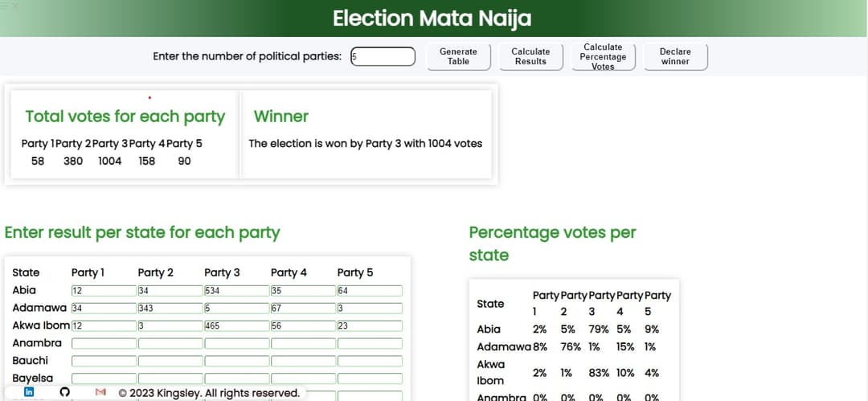Select Bauchi Party 5 empty field
Image resolution: width=868 pixels, height=401 pixels.
point(370,361)
